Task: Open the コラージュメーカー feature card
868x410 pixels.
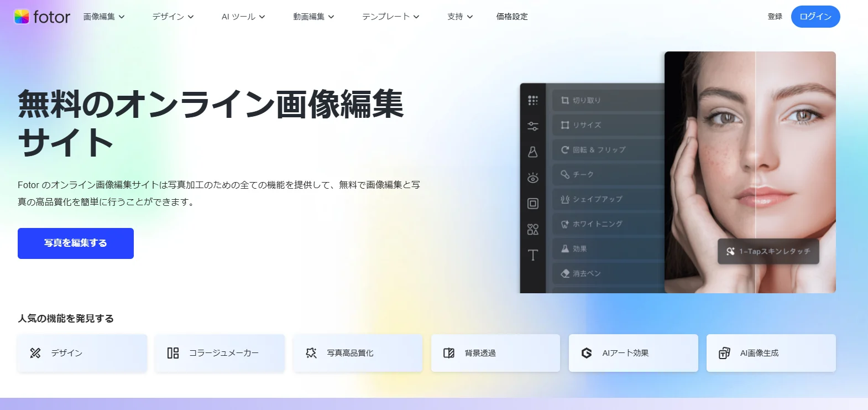Action: 219,353
